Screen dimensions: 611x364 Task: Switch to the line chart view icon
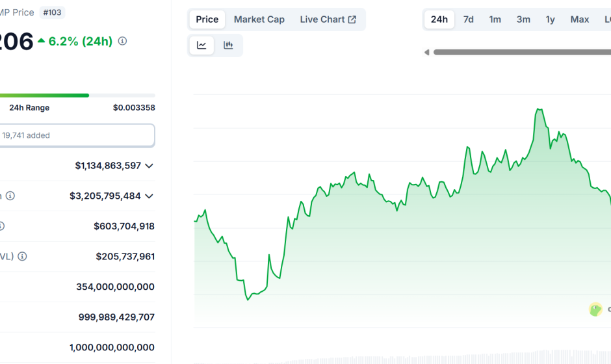pos(201,45)
